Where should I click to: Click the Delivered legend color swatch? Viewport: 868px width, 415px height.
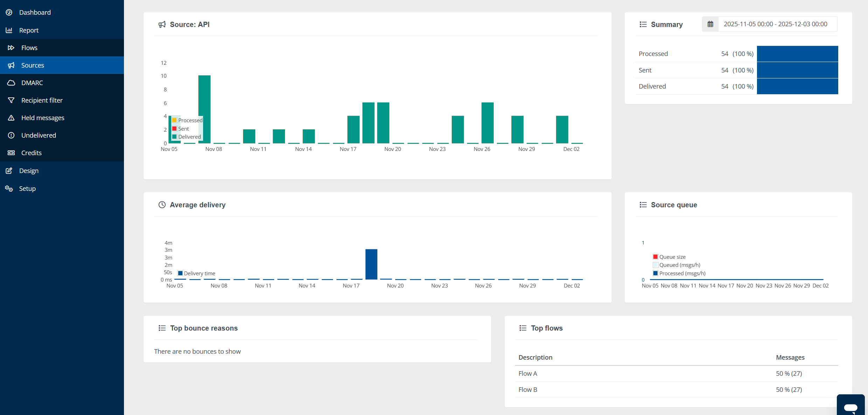(x=174, y=137)
